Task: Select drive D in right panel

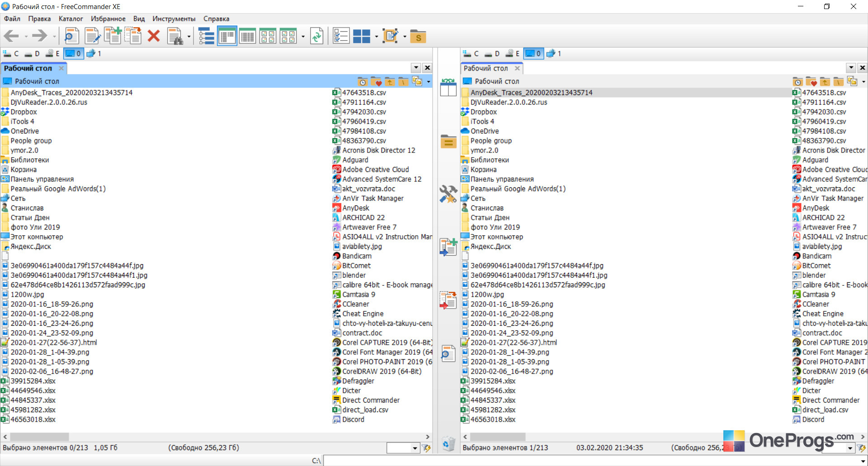Action: coord(492,53)
